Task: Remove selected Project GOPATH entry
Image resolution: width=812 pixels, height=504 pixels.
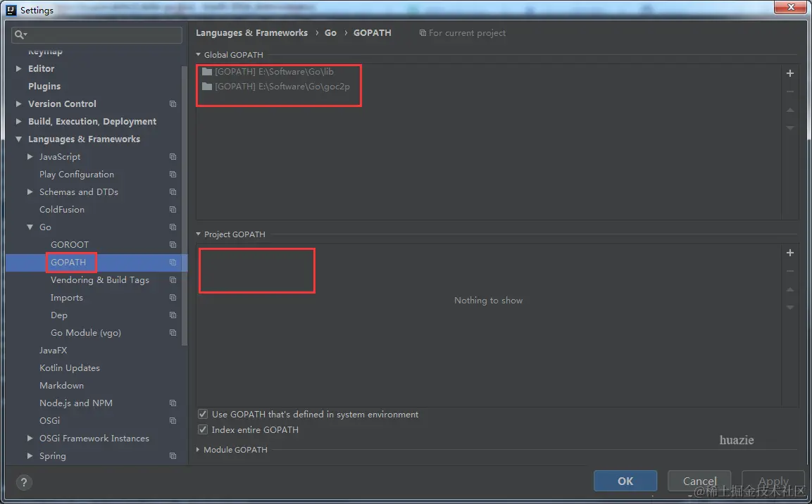Action: tap(789, 271)
